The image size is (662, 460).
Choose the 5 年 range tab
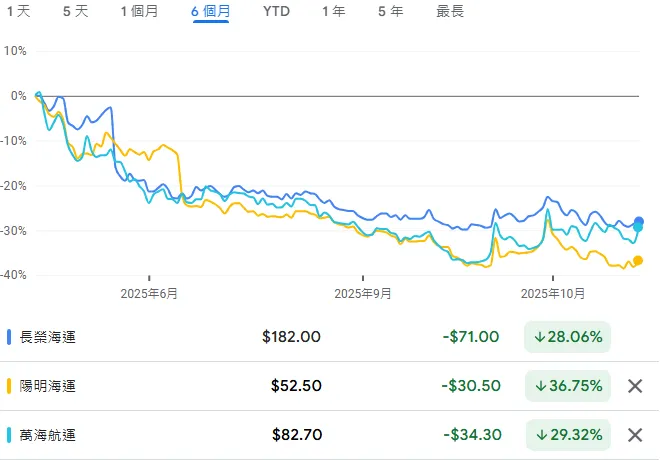pyautogui.click(x=391, y=11)
